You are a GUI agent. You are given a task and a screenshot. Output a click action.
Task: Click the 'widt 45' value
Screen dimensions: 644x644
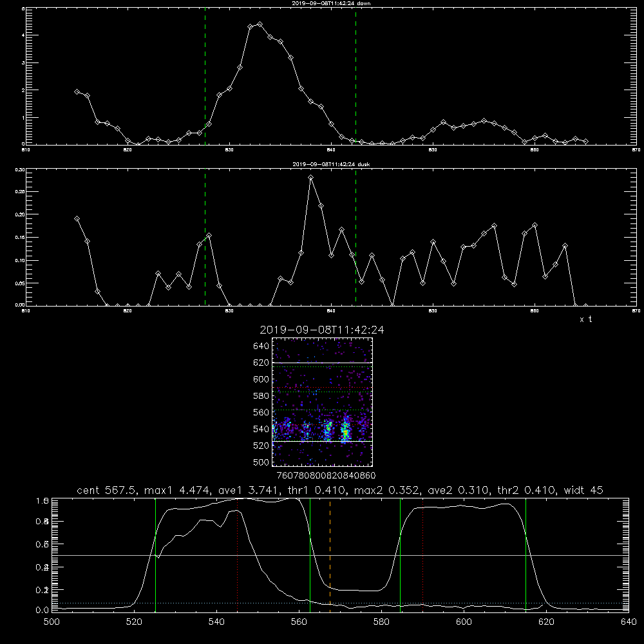click(x=583, y=490)
